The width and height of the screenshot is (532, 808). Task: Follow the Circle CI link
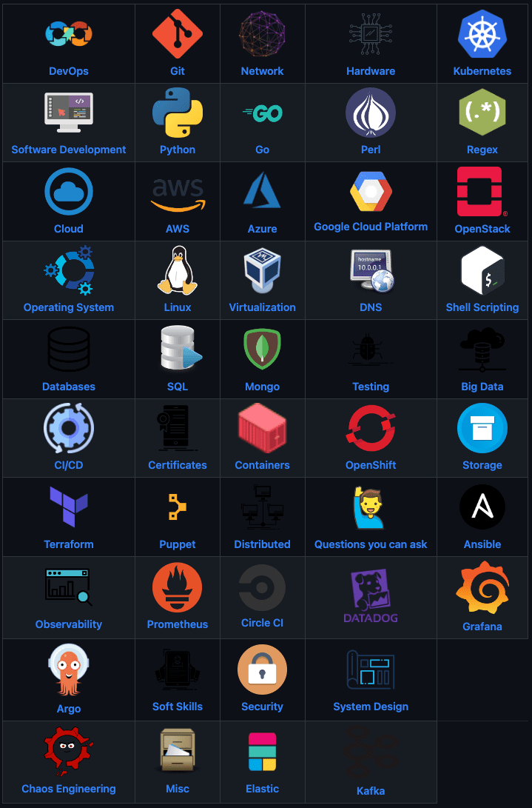[x=262, y=623]
